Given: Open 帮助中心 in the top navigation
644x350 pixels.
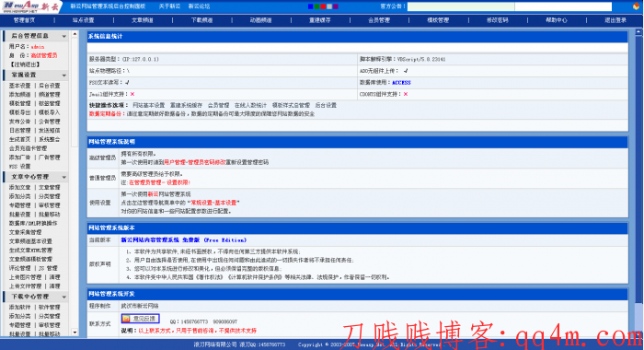Looking at the screenshot, I should [557, 20].
